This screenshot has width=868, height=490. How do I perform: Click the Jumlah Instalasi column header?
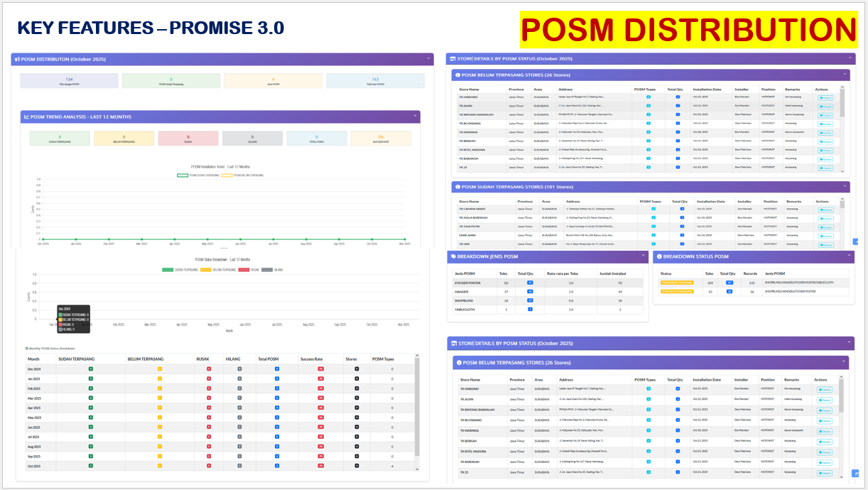(611, 273)
